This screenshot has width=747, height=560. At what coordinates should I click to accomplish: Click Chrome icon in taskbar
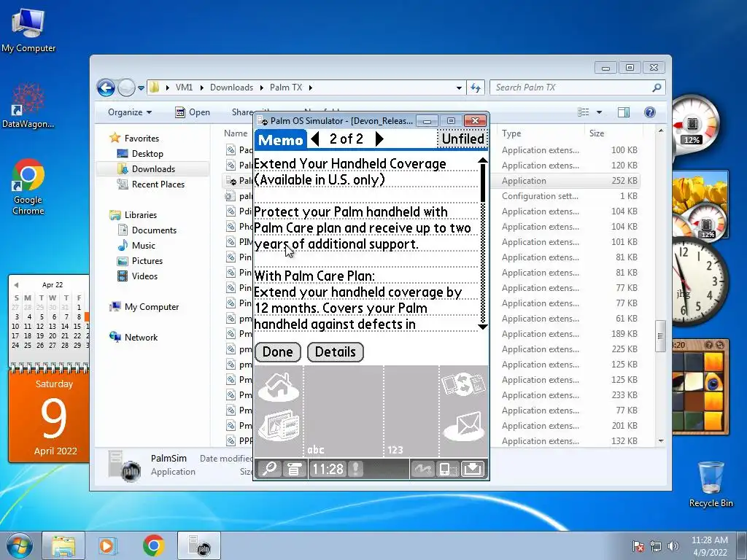pos(153,545)
